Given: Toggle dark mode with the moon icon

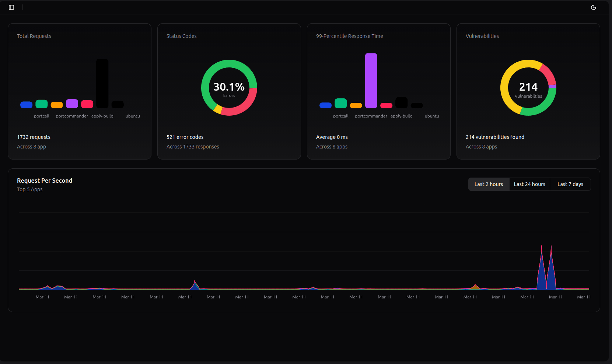Looking at the screenshot, I should click(593, 7).
